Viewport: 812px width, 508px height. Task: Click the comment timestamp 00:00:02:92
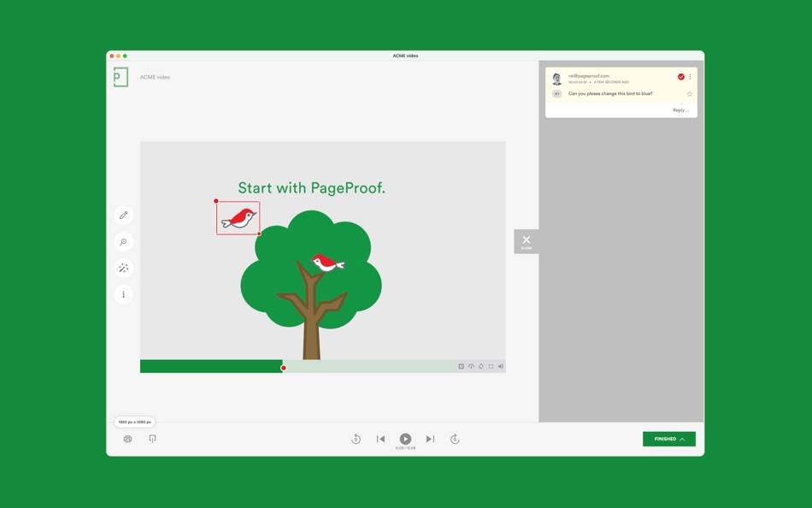(x=578, y=82)
